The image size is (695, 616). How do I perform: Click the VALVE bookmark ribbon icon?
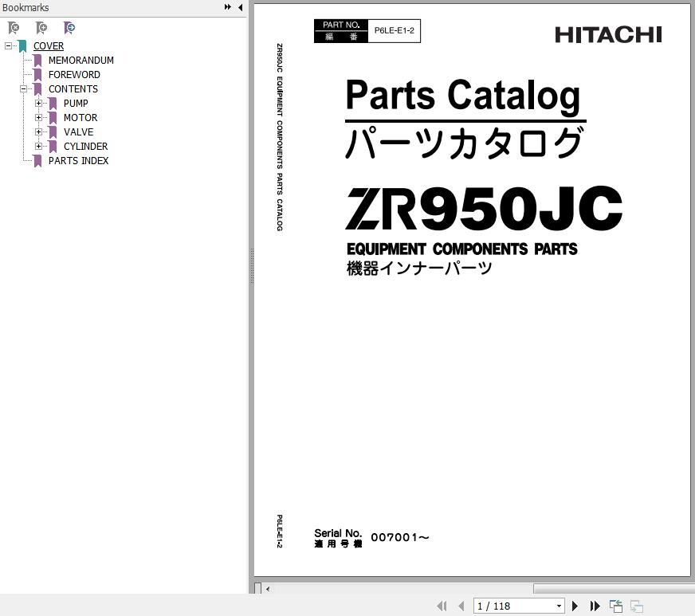pos(53,131)
